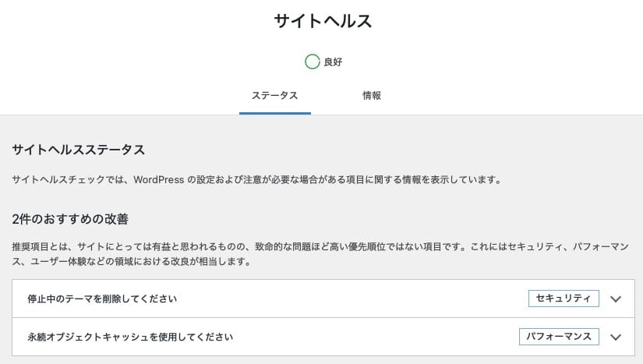The image size is (643, 364).
Task: Expand the persistent object cache chevron
Action: pyautogui.click(x=616, y=337)
